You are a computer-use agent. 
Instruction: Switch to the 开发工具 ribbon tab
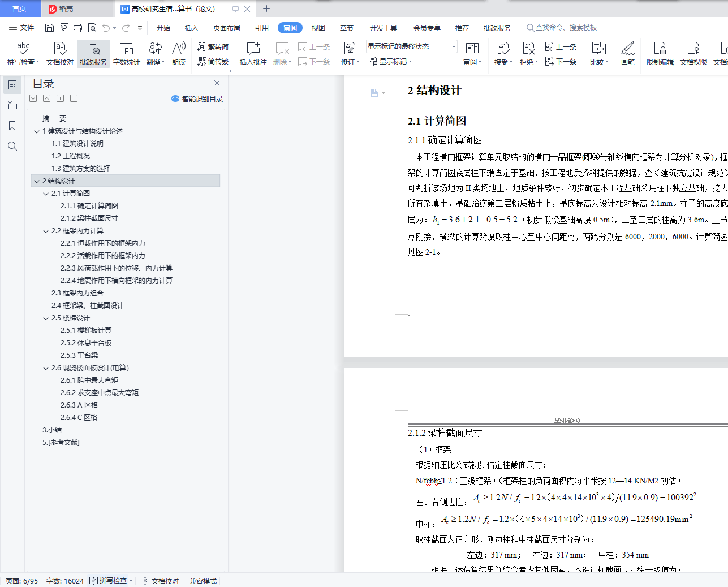pos(384,28)
